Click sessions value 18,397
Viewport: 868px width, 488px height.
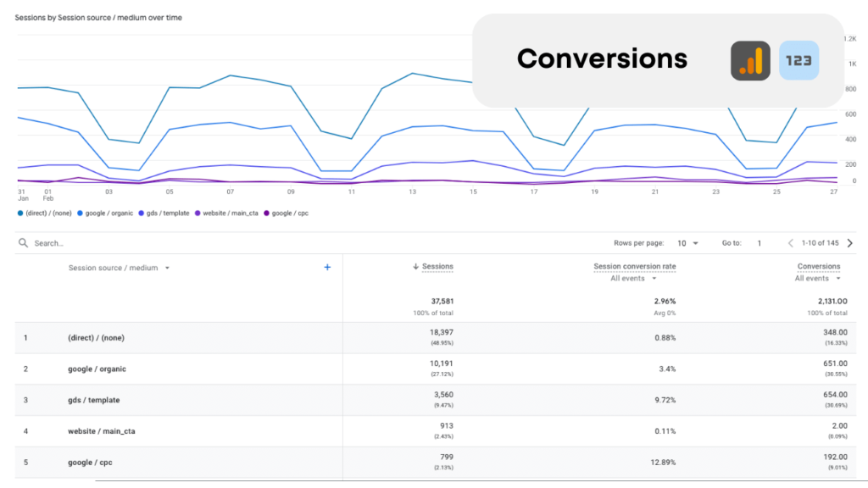coord(442,332)
